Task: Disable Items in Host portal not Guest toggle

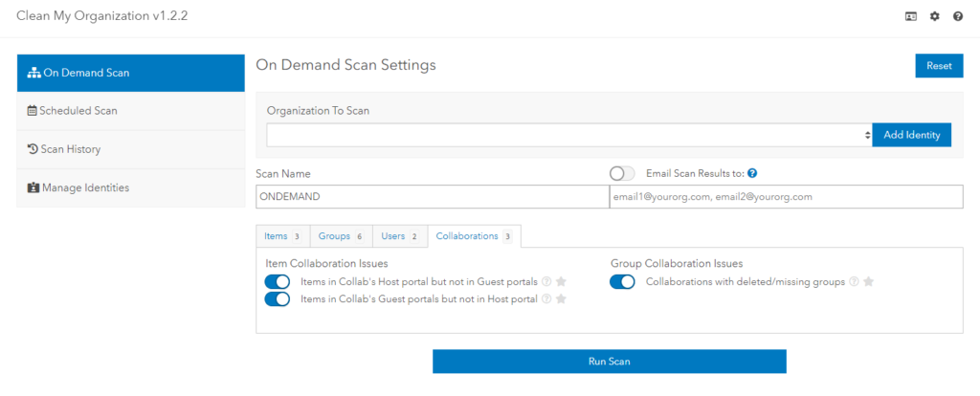Action: 278,282
